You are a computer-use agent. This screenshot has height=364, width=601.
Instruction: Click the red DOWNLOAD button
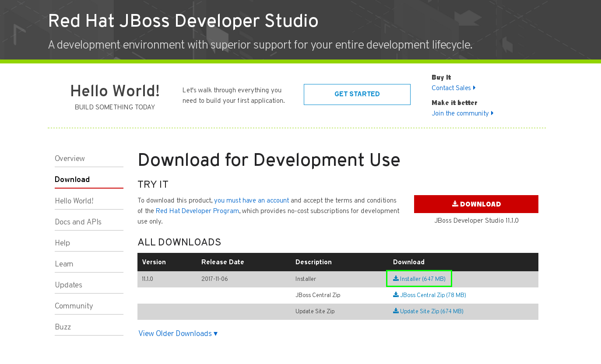pyautogui.click(x=476, y=204)
